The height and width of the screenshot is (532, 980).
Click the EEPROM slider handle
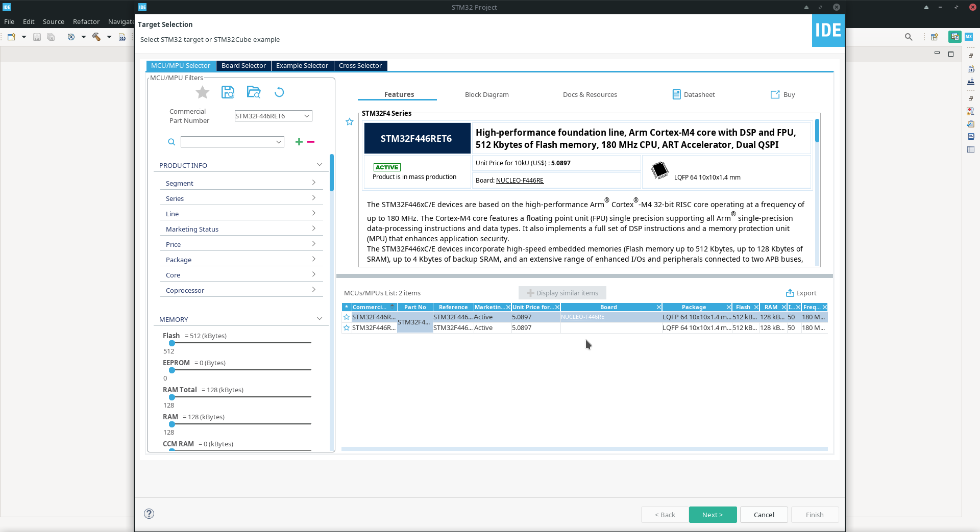172,370
